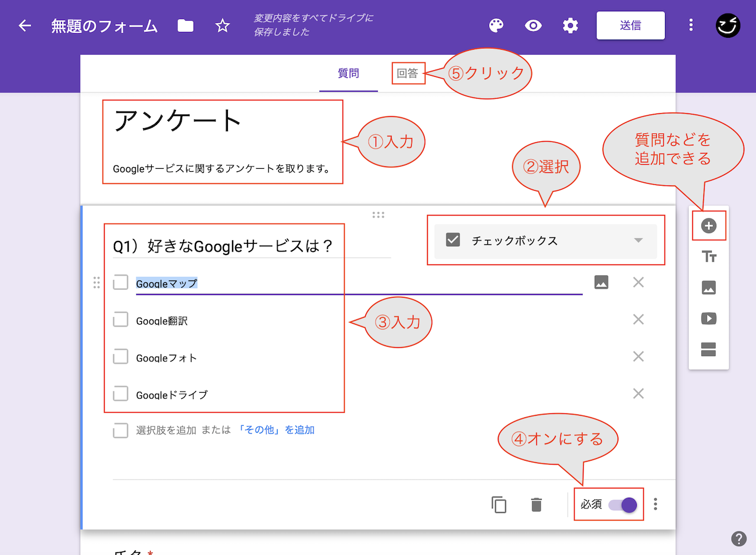756x555 pixels.
Task: Delete the question with trash icon
Action: pos(536,505)
